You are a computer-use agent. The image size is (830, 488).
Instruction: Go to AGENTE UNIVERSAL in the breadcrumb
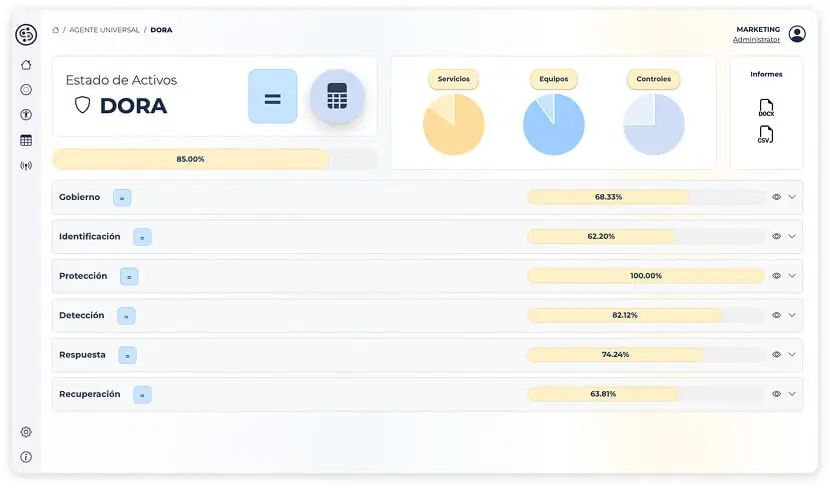click(107, 30)
